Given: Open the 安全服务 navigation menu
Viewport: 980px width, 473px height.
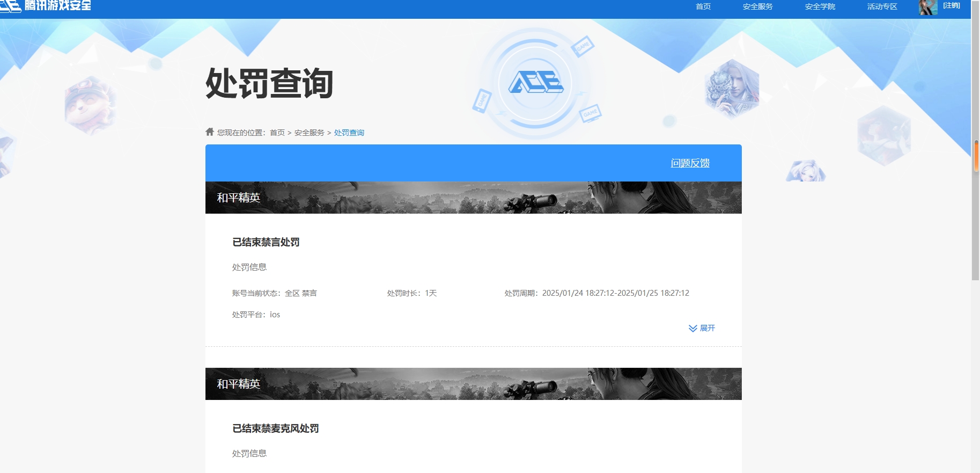Looking at the screenshot, I should 758,6.
